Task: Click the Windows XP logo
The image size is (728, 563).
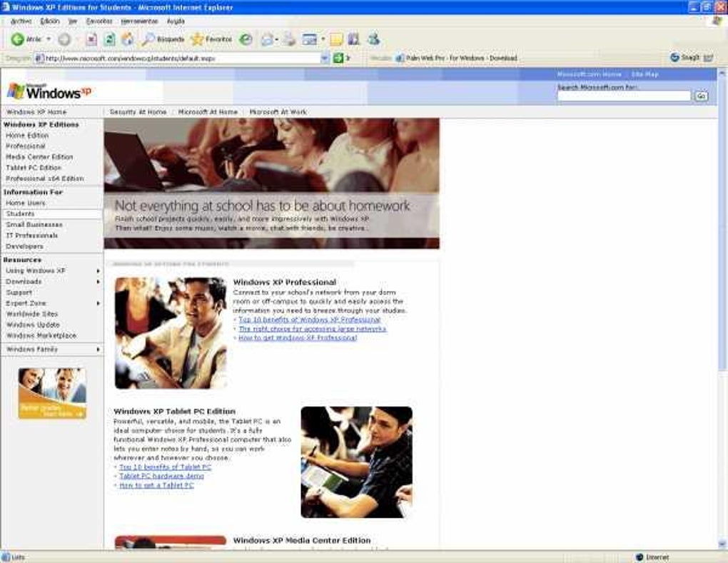Action: pos(49,91)
